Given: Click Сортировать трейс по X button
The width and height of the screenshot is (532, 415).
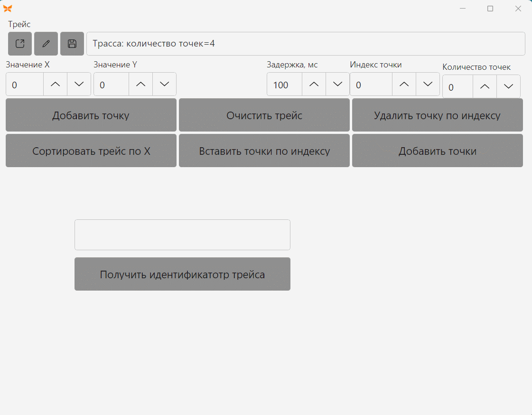Looking at the screenshot, I should [x=91, y=151].
